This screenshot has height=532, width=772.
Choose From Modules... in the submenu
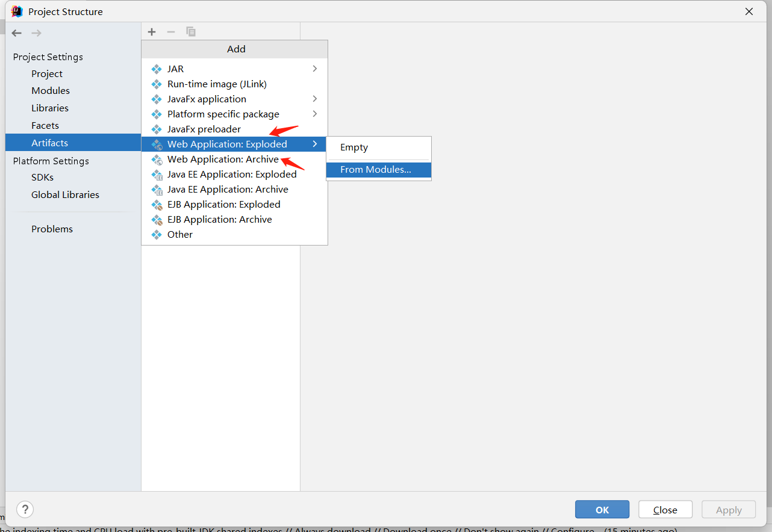tap(379, 170)
